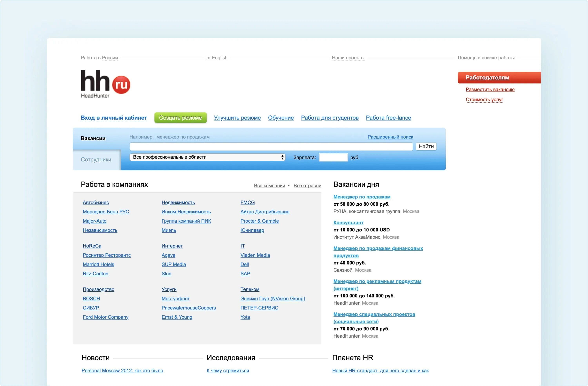
Task: Open the BOSCH company link
Action: (91, 299)
